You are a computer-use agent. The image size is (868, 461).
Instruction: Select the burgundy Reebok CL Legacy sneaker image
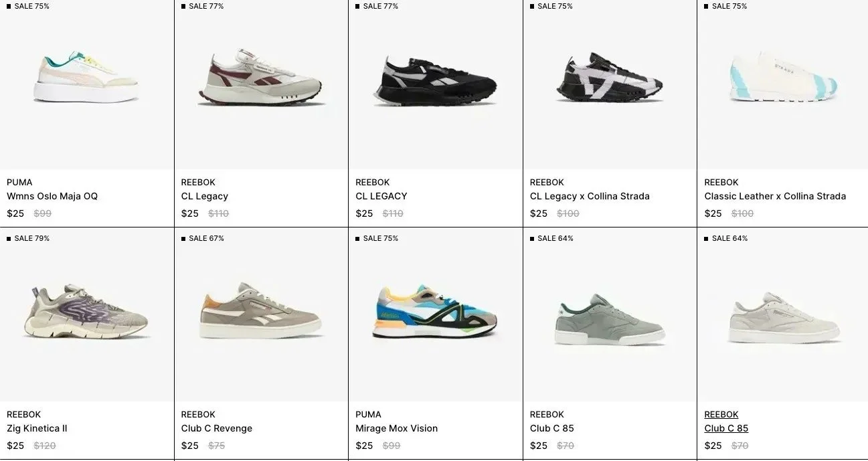261,76
